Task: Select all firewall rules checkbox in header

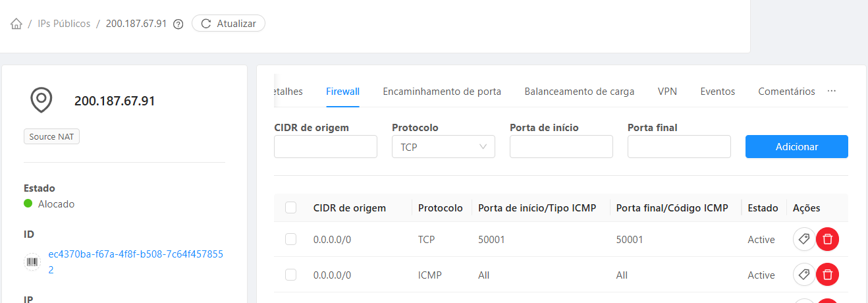Action: tap(291, 208)
